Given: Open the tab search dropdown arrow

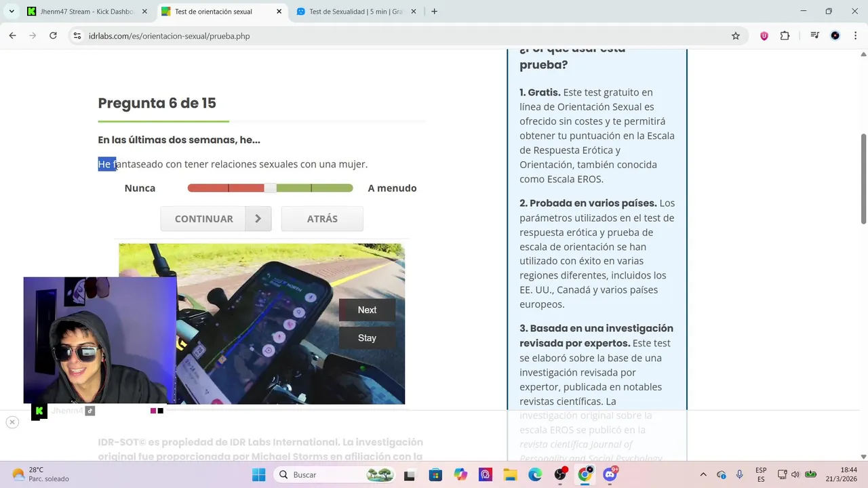Looking at the screenshot, I should click(12, 12).
